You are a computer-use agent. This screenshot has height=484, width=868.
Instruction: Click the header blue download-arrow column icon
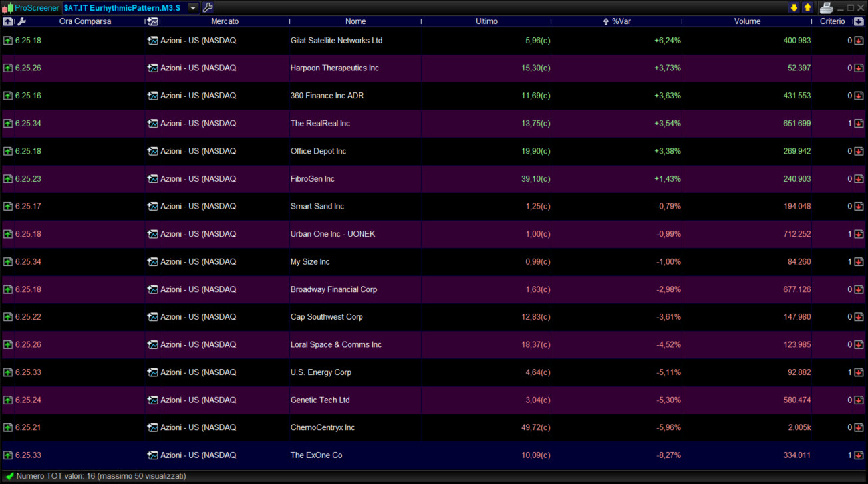(859, 21)
